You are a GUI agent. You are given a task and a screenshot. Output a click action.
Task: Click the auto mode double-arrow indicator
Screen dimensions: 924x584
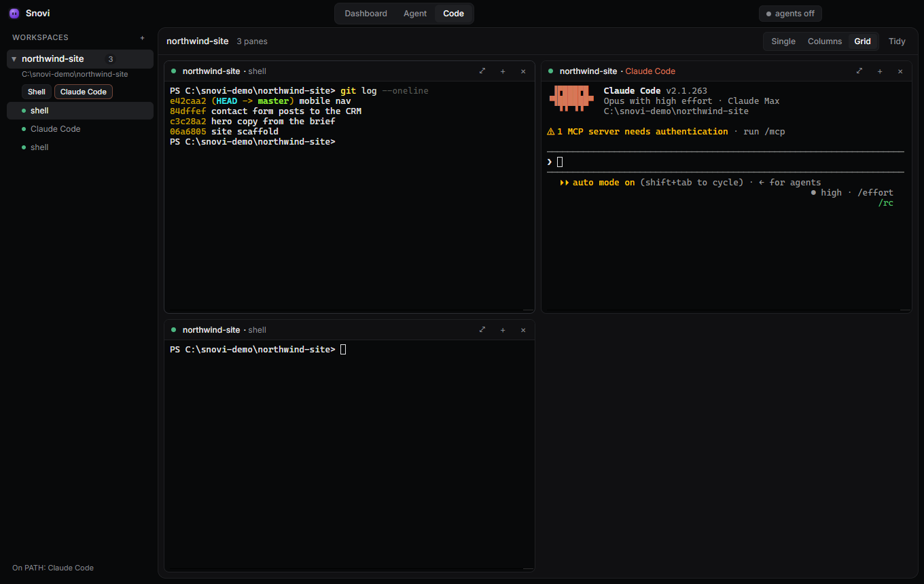click(x=564, y=183)
